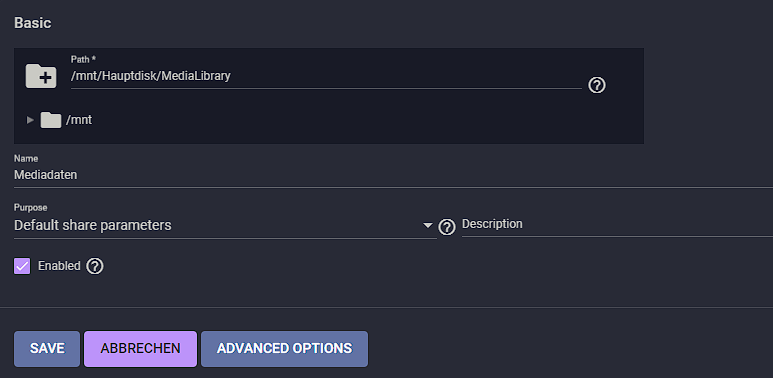Open the help tooltip next to Path

tap(597, 85)
